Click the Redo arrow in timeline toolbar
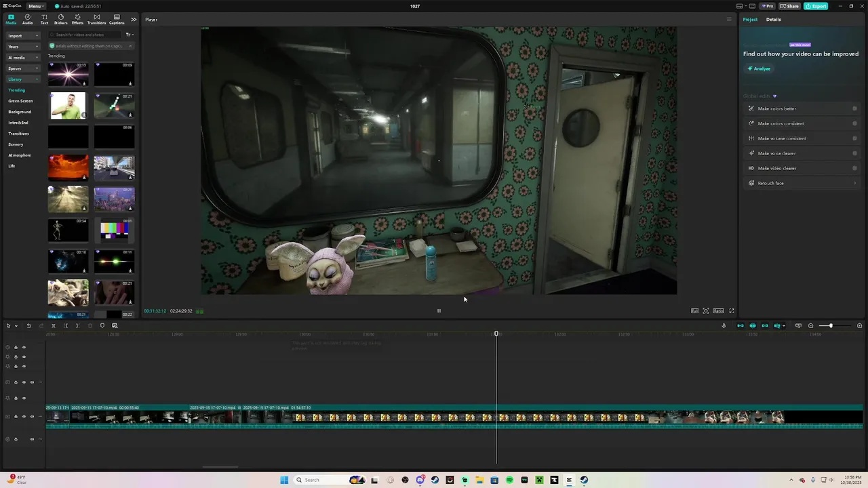Image resolution: width=868 pixels, height=488 pixels. click(x=41, y=326)
